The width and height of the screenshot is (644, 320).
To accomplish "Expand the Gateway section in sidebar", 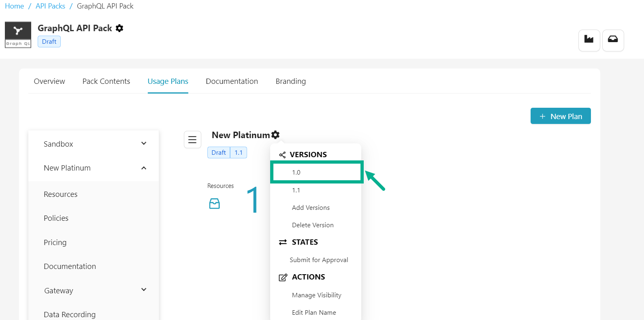I will click(144, 290).
